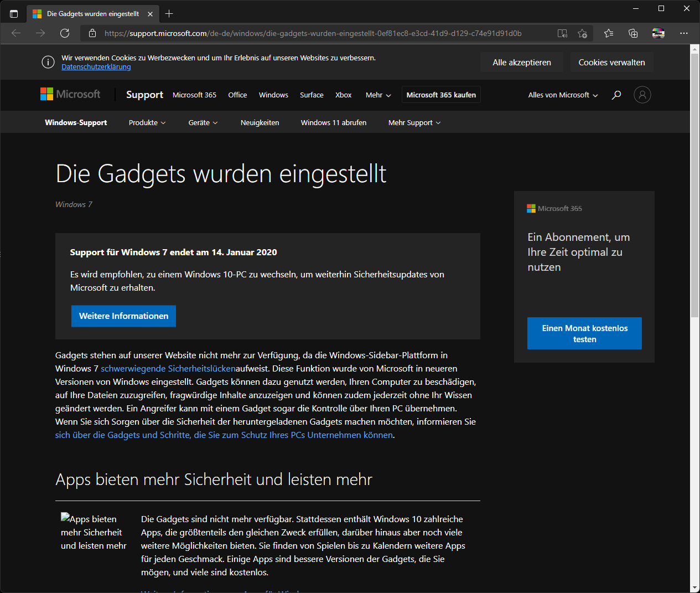Open the Datenschutzerklärung link

click(x=96, y=67)
